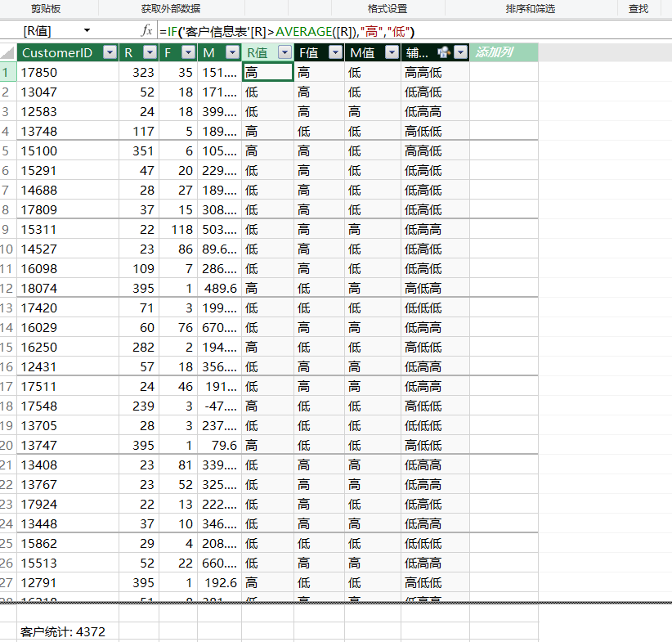Click the CustomerID cell 18074
The width and height of the screenshot is (672, 642).
(x=68, y=288)
